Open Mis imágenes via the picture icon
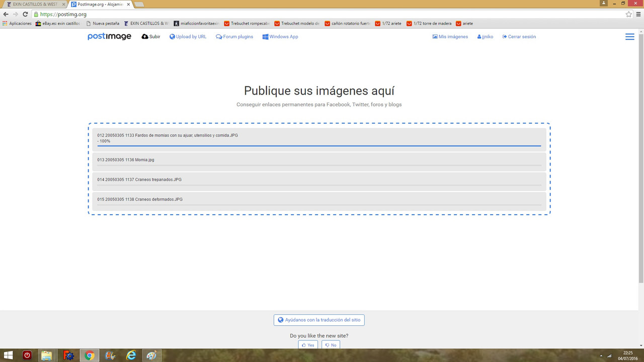 (434, 36)
